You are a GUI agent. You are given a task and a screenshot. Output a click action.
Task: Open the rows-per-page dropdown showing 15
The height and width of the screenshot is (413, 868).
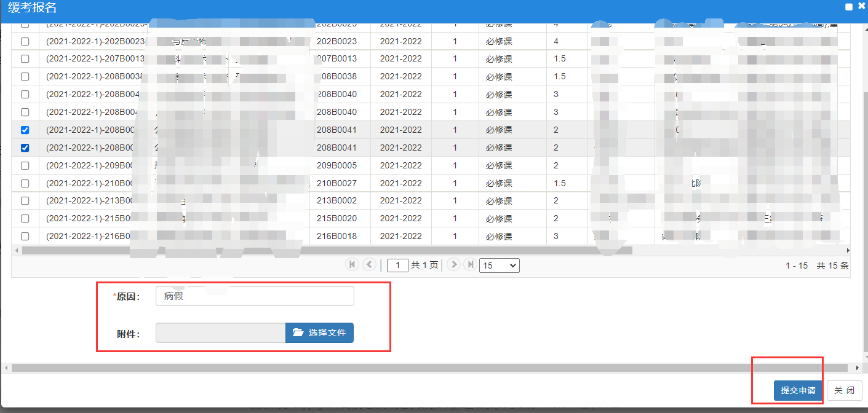point(499,265)
